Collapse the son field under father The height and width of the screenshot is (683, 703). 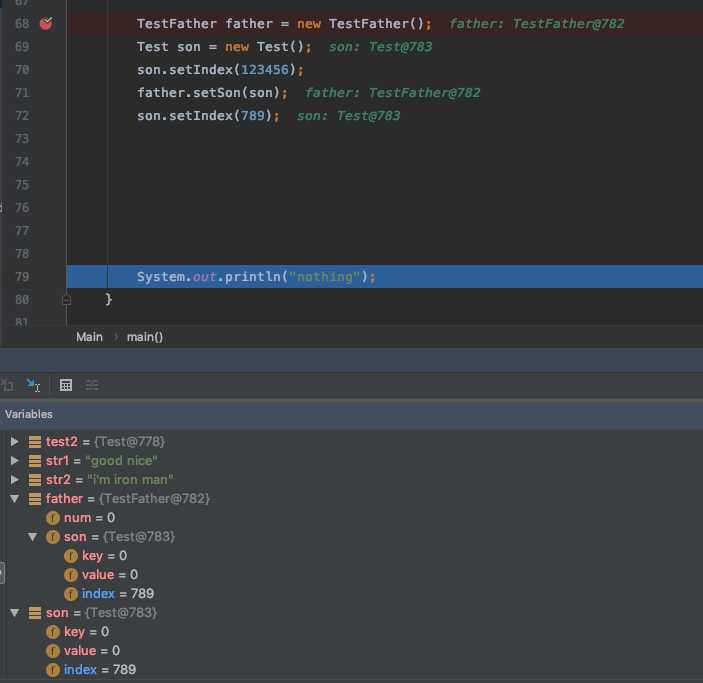click(x=32, y=537)
